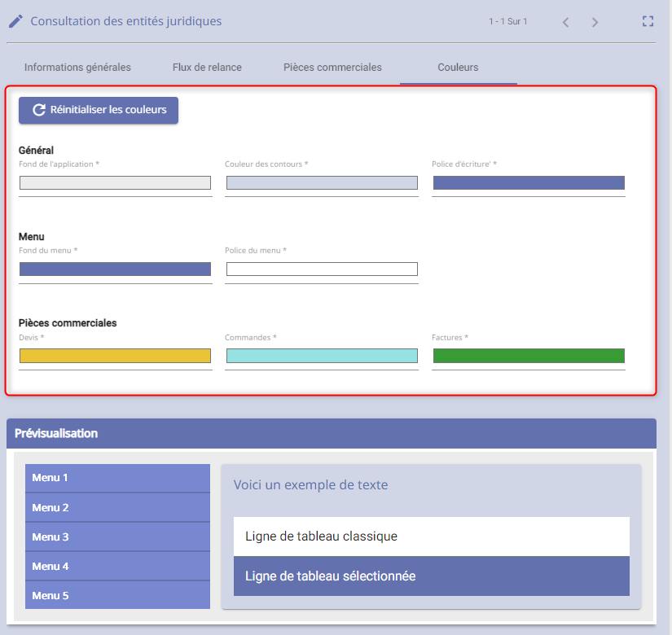The width and height of the screenshot is (672, 635).
Task: Toggle fullscreen icon at top right
Action: (x=648, y=21)
